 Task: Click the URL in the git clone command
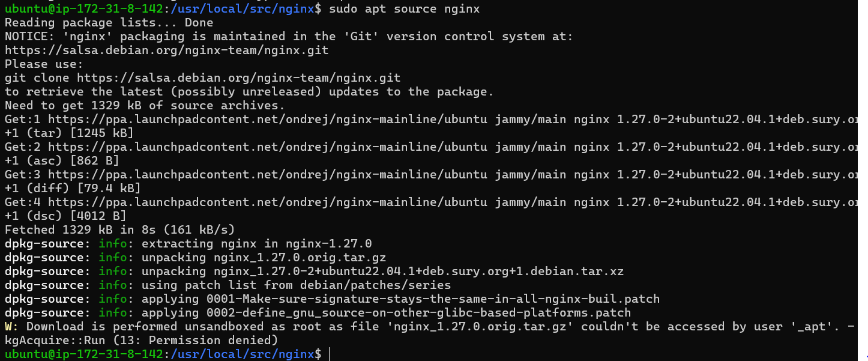pyautogui.click(x=238, y=78)
